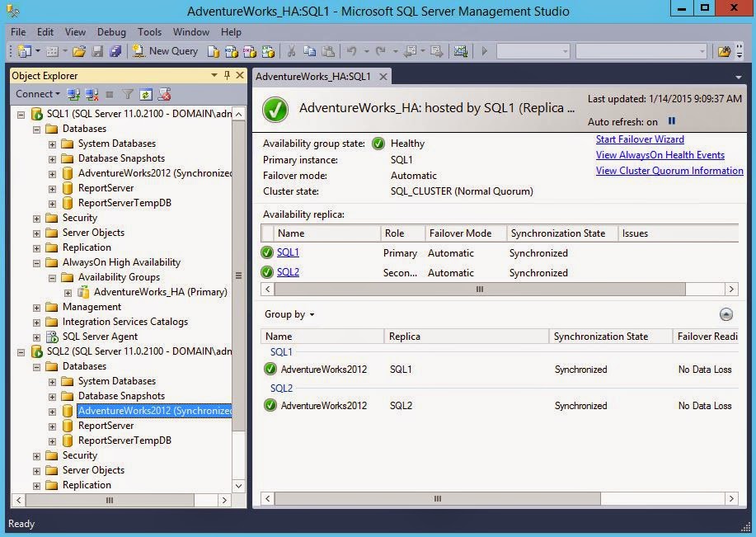Open the Group by dropdown

tap(289, 314)
